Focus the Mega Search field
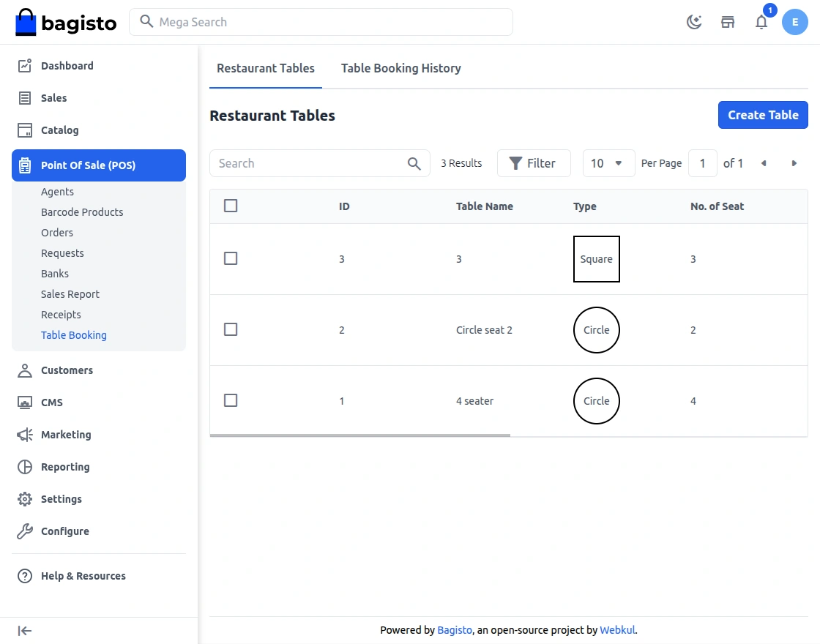Screen dimensions: 820x644 point(321,22)
